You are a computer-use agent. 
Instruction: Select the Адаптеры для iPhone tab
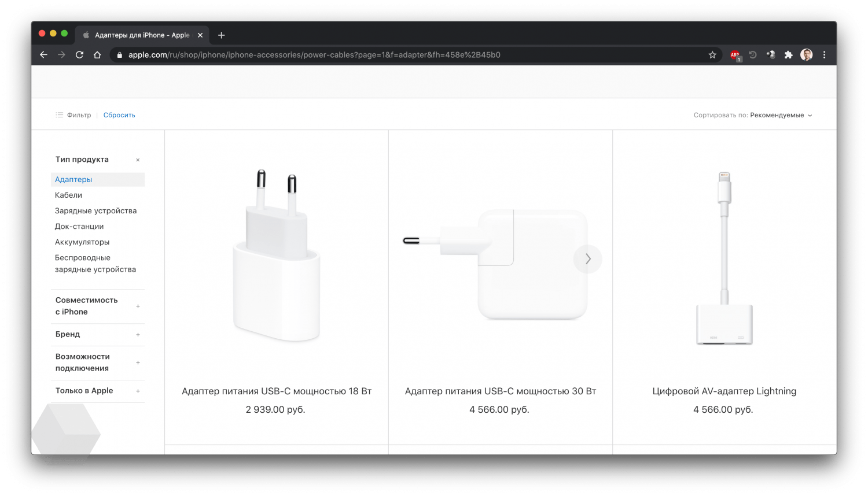pyautogui.click(x=142, y=35)
